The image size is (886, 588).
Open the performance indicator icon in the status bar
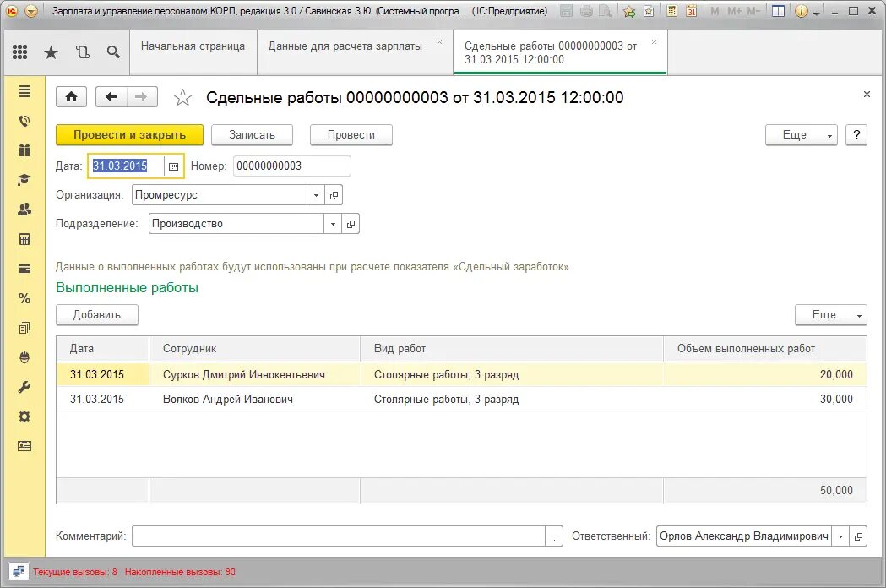[x=18, y=572]
